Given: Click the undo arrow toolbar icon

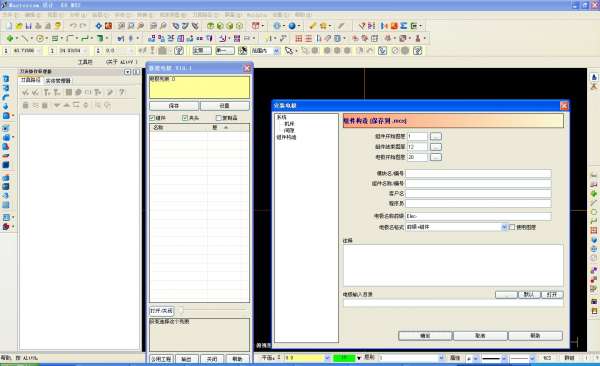Looking at the screenshot, I should coord(73,26).
